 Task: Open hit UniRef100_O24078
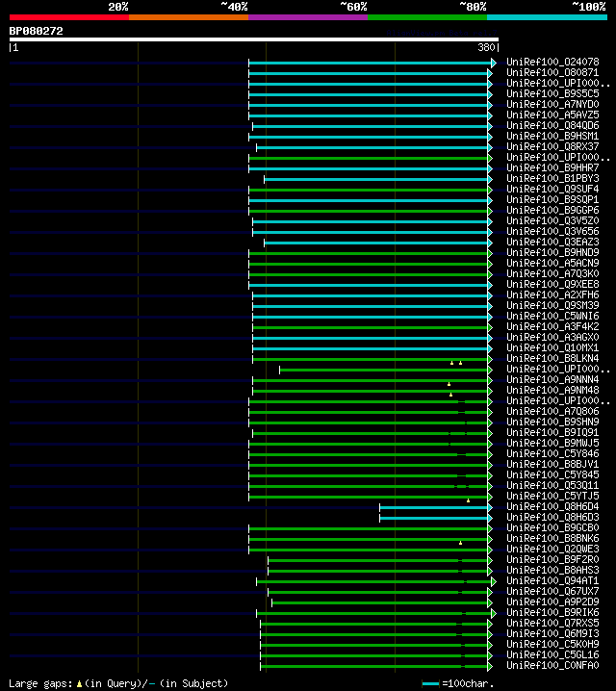(552, 62)
